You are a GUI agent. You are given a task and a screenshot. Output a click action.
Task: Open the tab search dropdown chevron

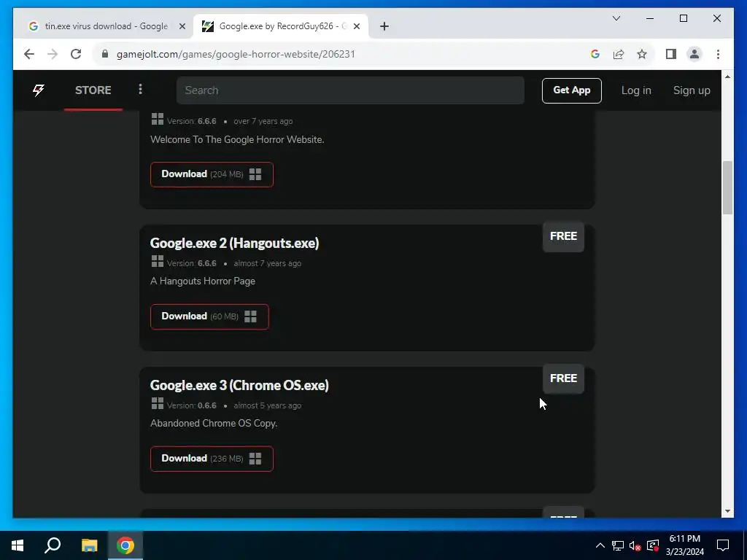[616, 18]
